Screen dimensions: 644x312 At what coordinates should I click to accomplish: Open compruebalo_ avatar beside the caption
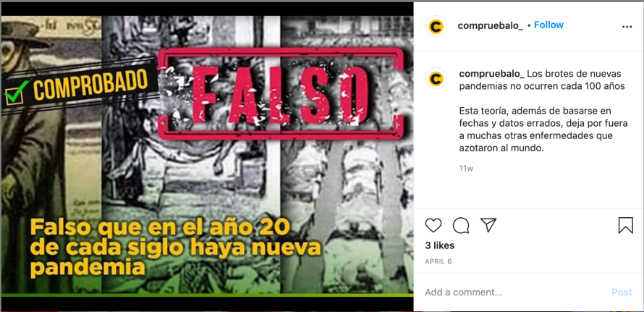coord(436,78)
